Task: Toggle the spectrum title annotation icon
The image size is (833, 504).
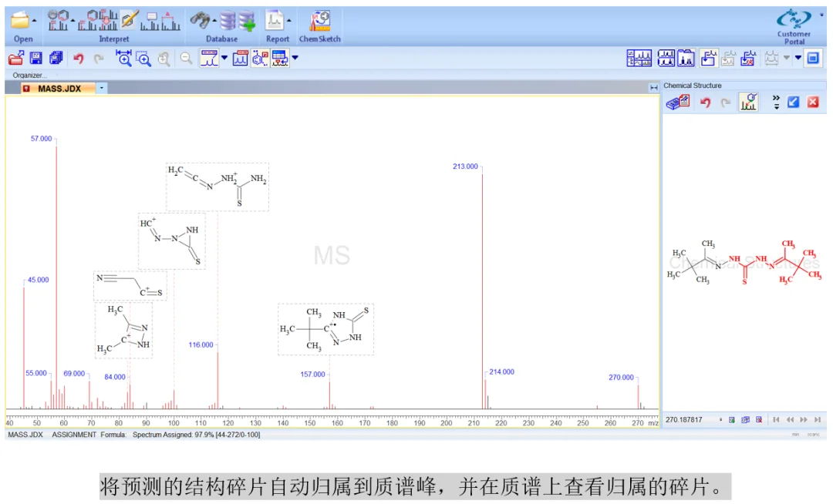Action: click(x=240, y=58)
